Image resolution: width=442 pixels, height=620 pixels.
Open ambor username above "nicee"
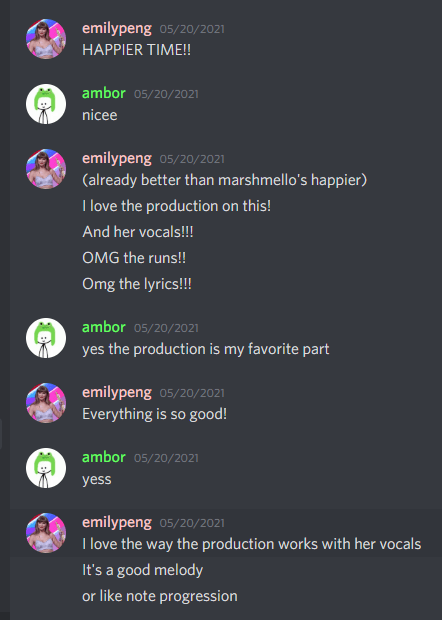click(x=104, y=93)
